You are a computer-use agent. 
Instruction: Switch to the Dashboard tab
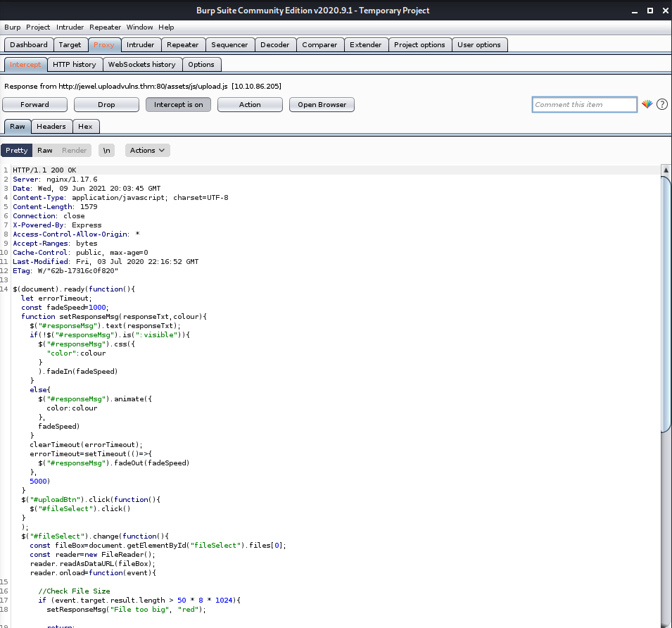click(x=29, y=44)
